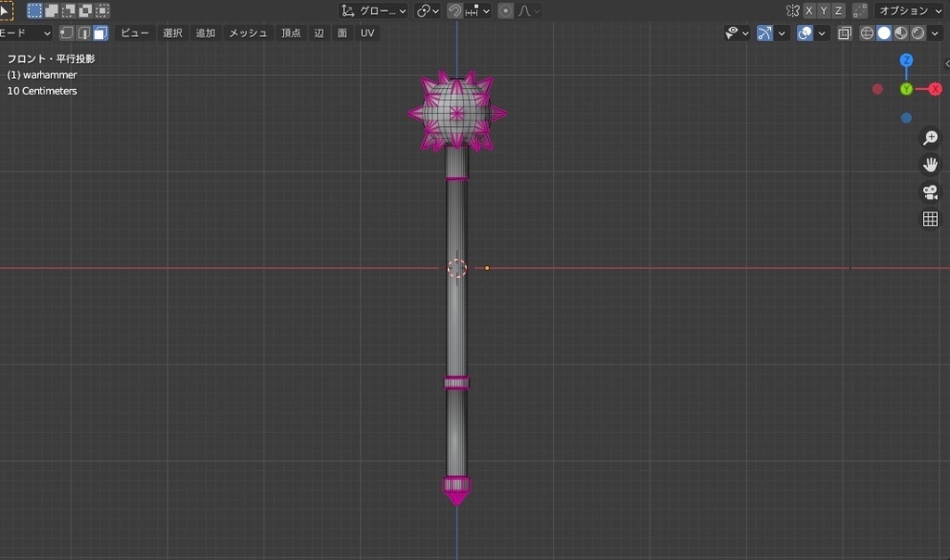The height and width of the screenshot is (560, 950).
Task: Toggle the snap magnet icon
Action: (x=455, y=10)
